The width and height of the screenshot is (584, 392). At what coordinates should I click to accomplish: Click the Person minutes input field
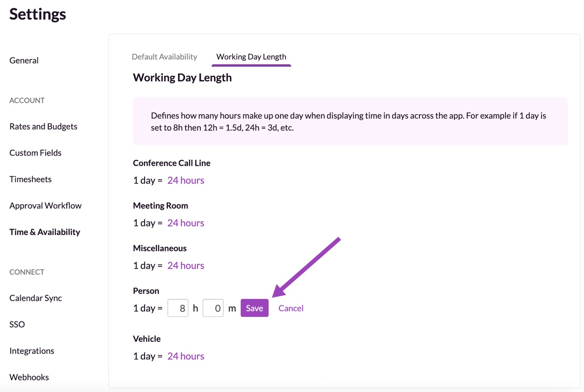213,308
